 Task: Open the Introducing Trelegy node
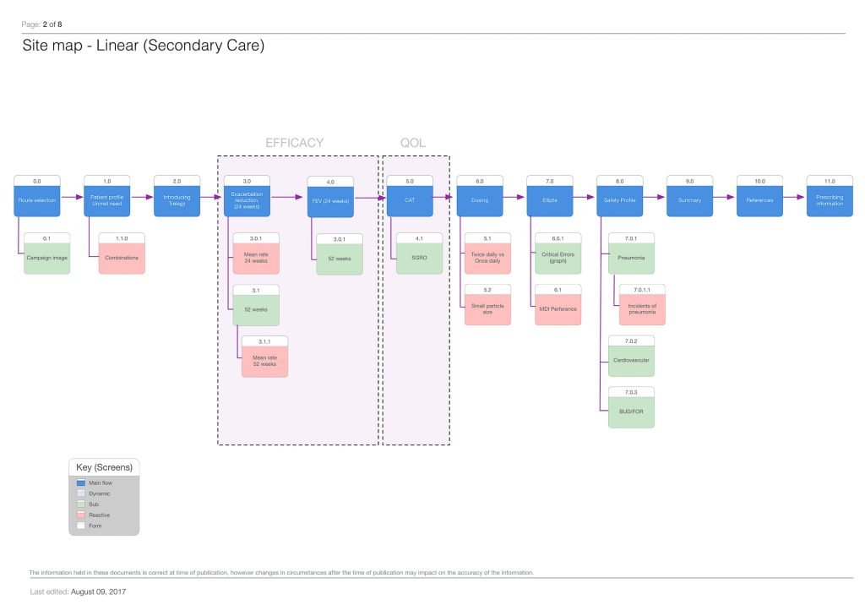(x=177, y=199)
